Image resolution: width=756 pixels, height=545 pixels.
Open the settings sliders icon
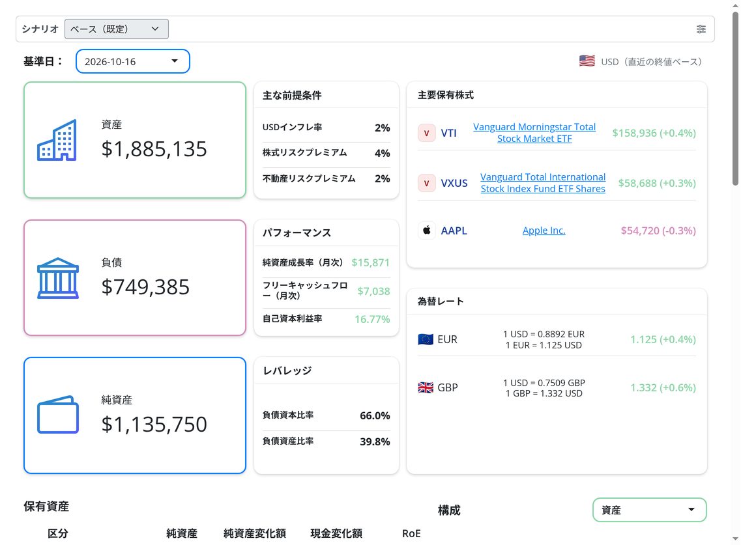tap(701, 29)
